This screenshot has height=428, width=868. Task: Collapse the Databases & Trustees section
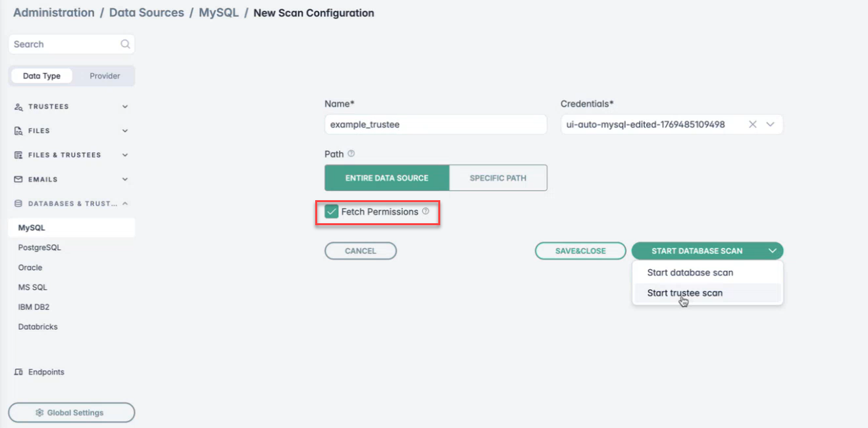pyautogui.click(x=125, y=203)
